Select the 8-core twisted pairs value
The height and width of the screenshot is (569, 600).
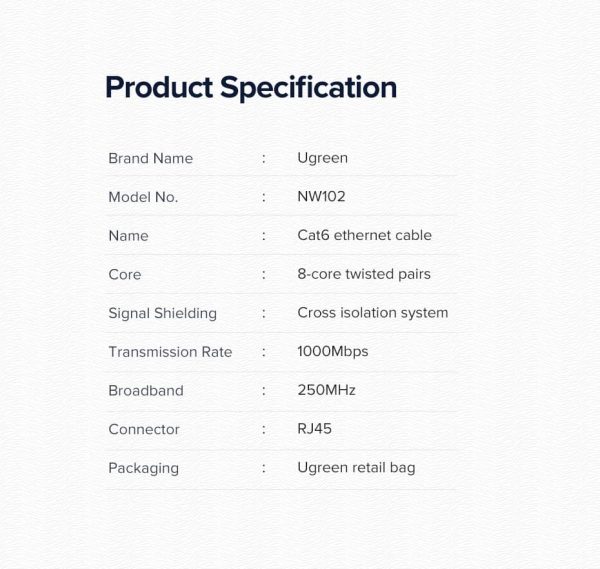point(364,274)
